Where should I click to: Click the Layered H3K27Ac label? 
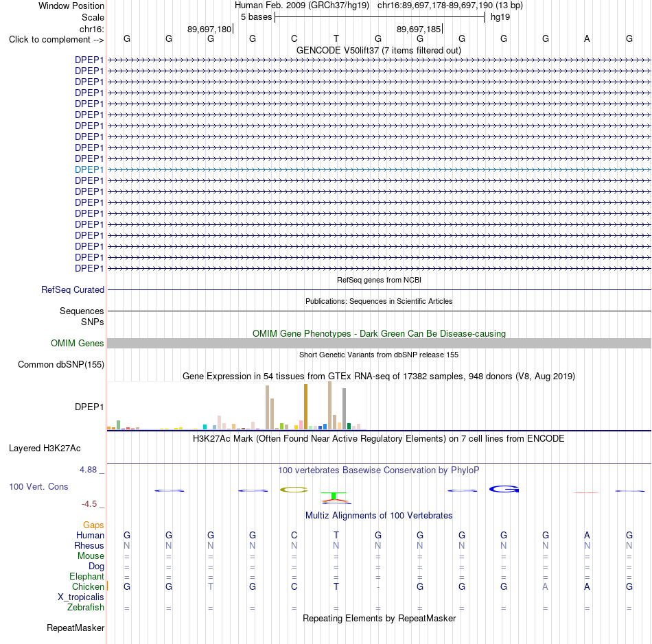click(x=45, y=449)
